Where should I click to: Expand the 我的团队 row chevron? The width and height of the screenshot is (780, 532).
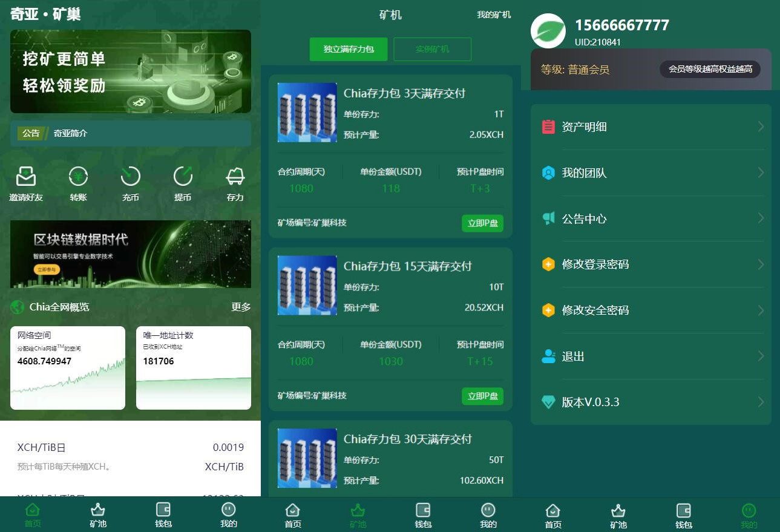tap(761, 172)
